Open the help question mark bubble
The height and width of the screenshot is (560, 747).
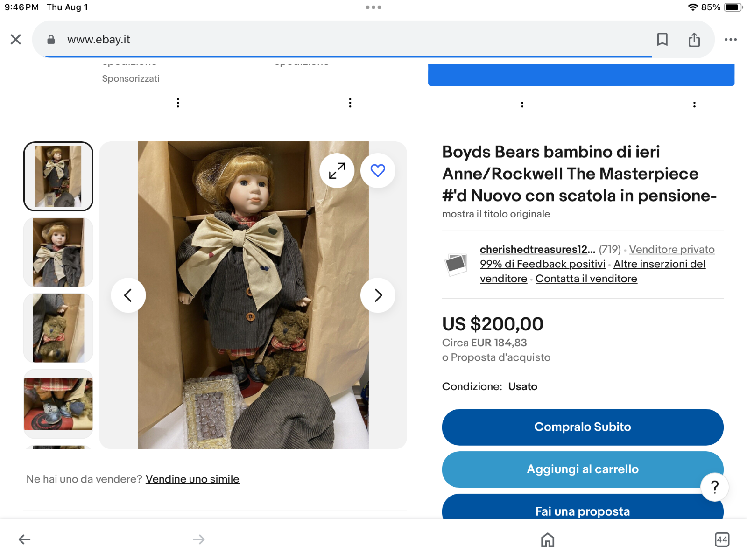pyautogui.click(x=714, y=487)
